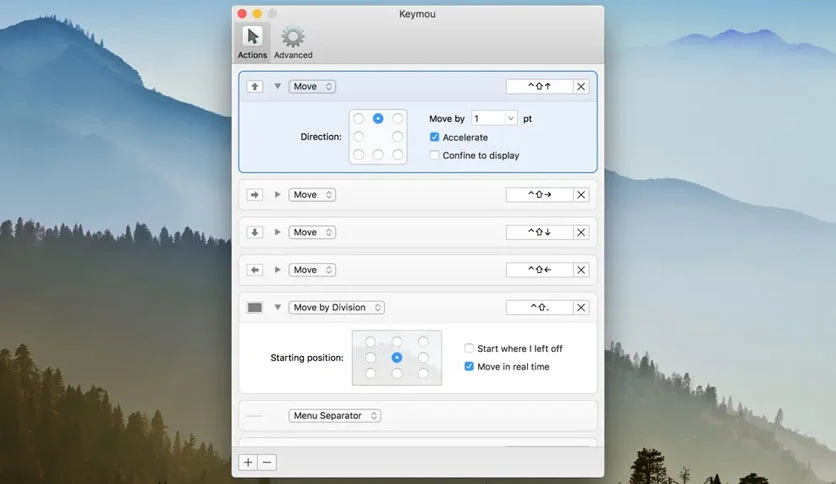Image resolution: width=836 pixels, height=484 pixels.
Task: Click the control-shift-period shortcut field
Action: [x=539, y=308]
